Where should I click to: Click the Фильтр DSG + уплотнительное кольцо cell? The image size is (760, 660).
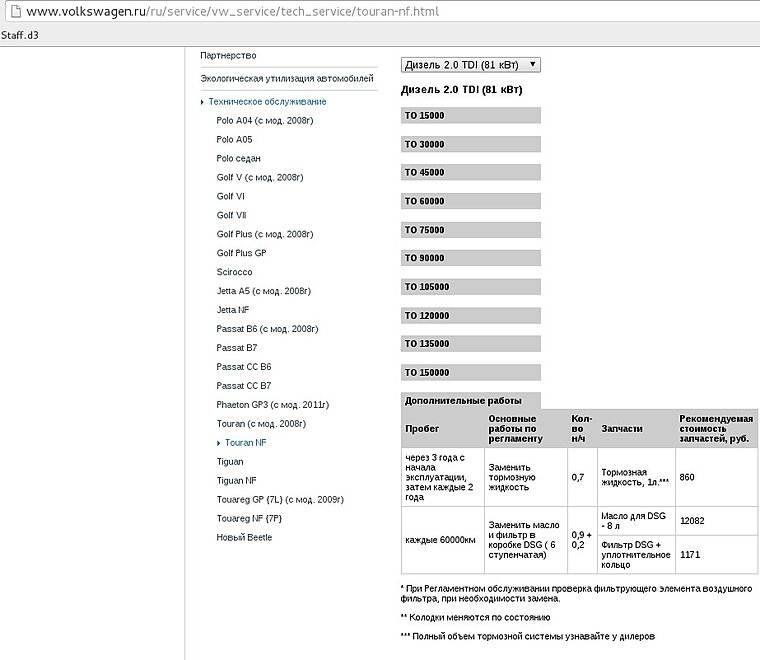[x=635, y=554]
